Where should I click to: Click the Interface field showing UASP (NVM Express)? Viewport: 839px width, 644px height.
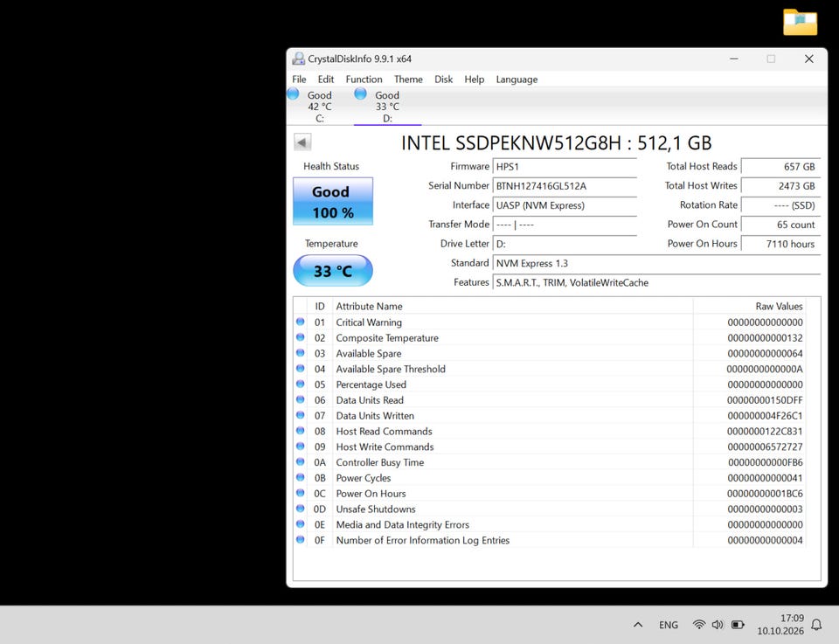[x=565, y=205]
